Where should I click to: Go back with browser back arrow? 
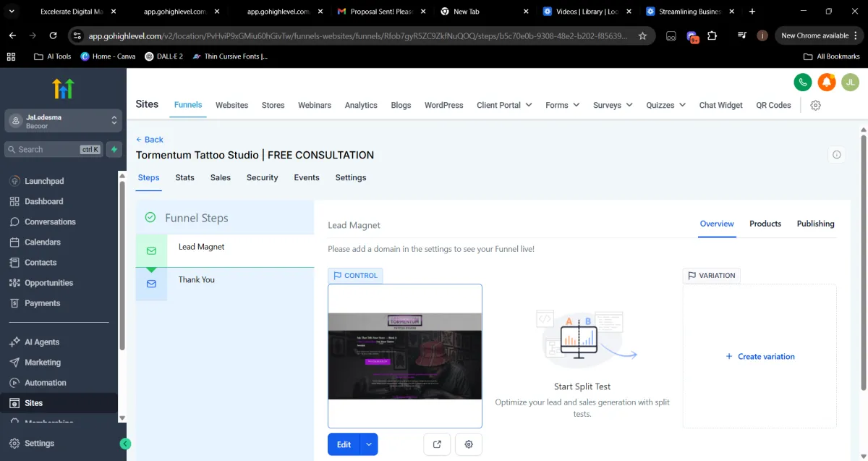12,35
